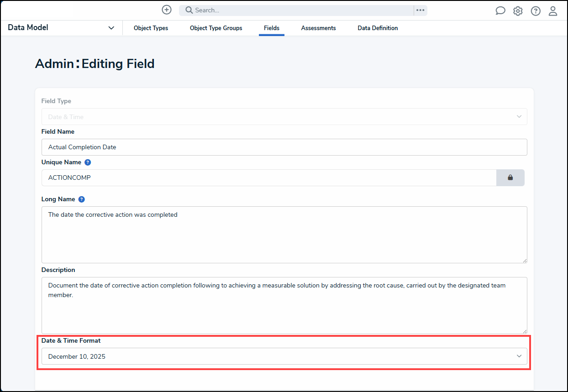Image resolution: width=568 pixels, height=392 pixels.
Task: Open the Data Definition tab
Action: coord(378,28)
